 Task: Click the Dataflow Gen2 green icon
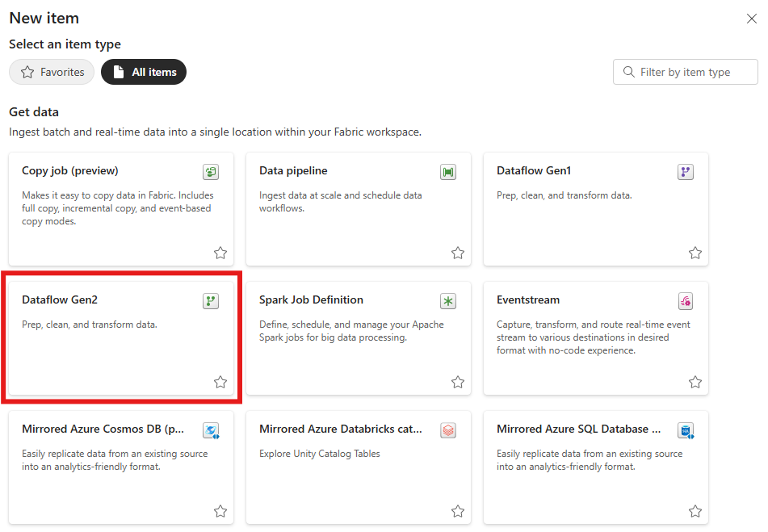point(211,301)
